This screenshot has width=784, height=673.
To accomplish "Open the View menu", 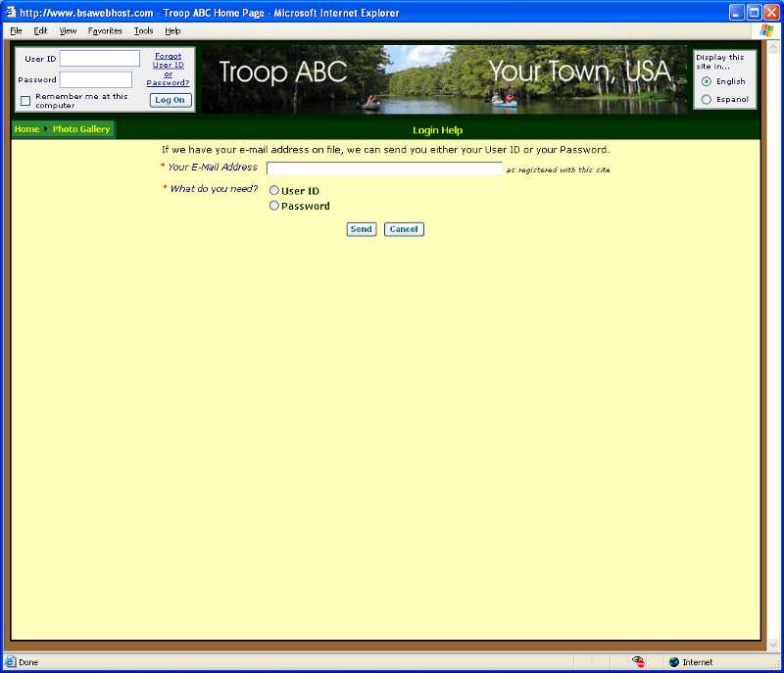I will pyautogui.click(x=68, y=31).
